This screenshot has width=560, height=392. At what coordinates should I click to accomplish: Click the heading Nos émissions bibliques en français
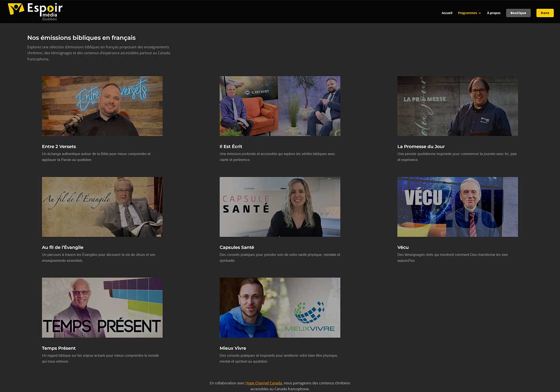pyautogui.click(x=81, y=38)
